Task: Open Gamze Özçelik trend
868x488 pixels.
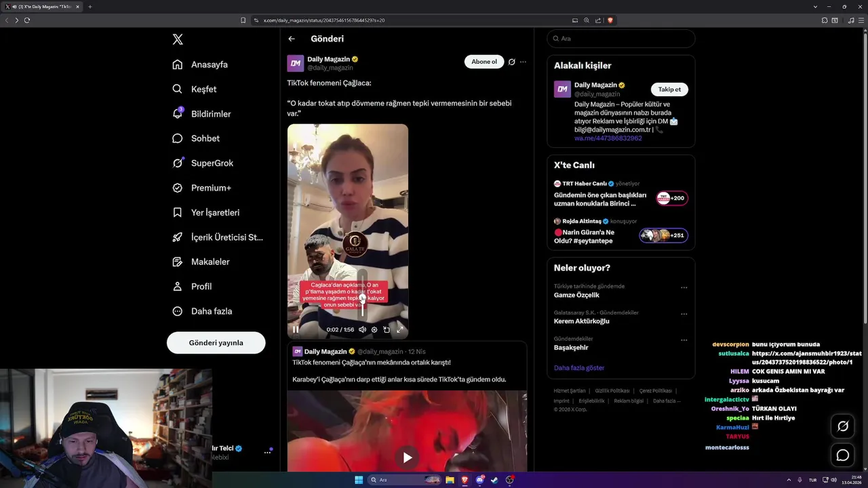Action: point(576,296)
